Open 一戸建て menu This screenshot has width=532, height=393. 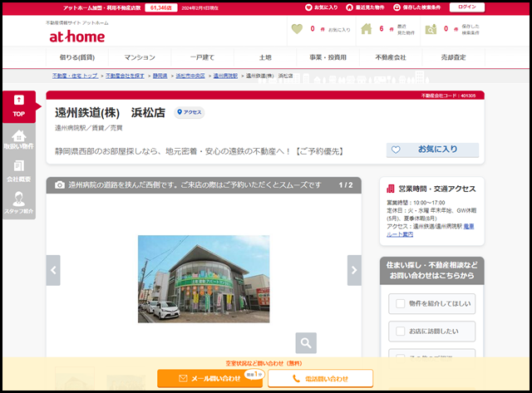click(202, 57)
